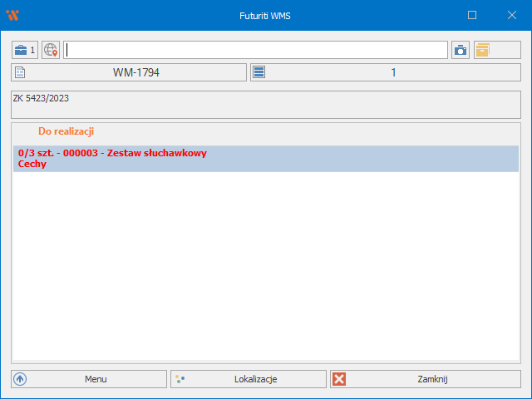
Task: Click the yellow archive box button
Action: (x=483, y=50)
